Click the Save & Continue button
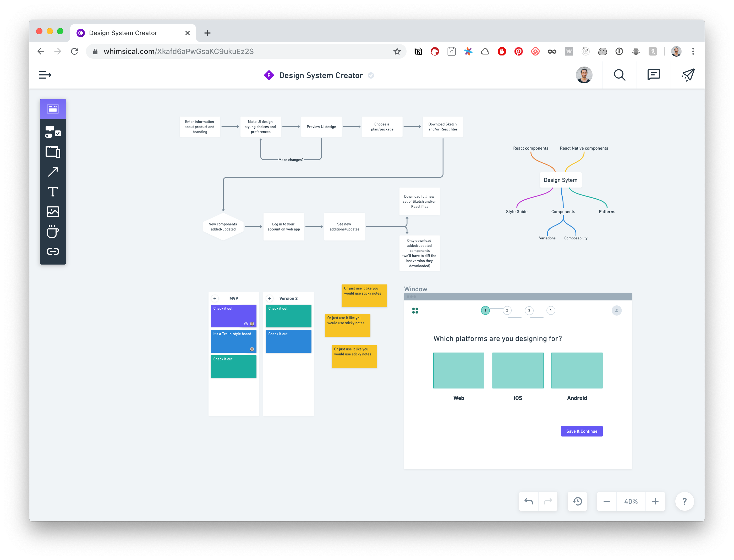This screenshot has height=560, width=734. [x=582, y=431]
